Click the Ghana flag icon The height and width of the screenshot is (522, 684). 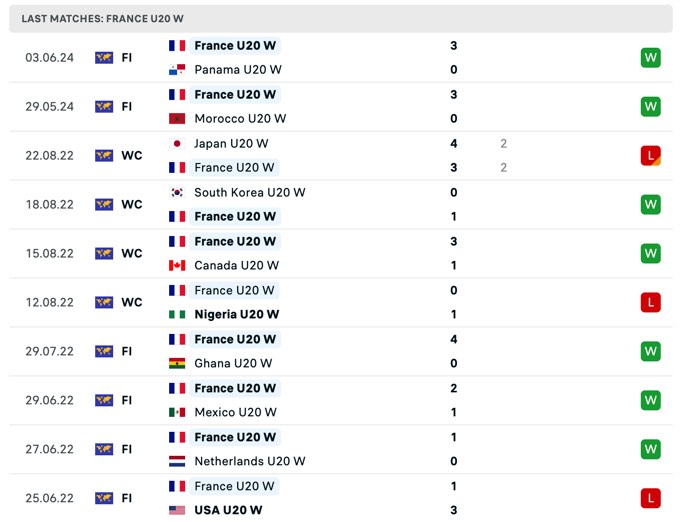(177, 363)
